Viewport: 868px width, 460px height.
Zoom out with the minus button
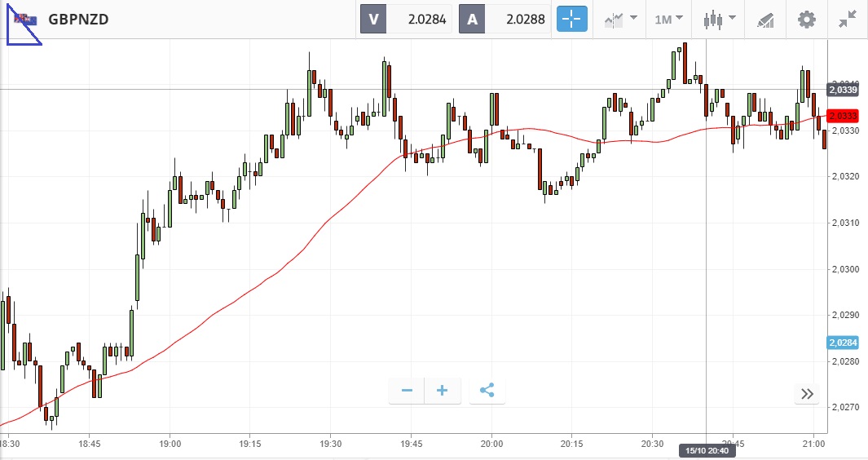(407, 391)
